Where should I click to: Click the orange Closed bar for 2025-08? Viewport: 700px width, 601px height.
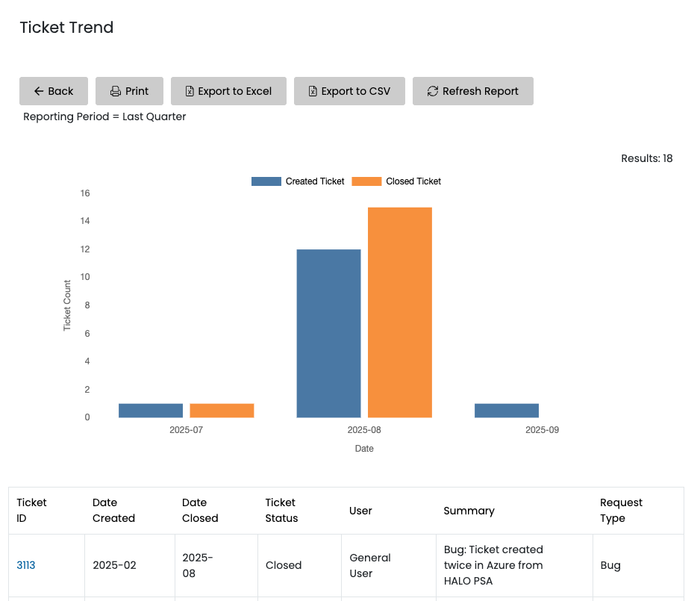click(x=399, y=312)
